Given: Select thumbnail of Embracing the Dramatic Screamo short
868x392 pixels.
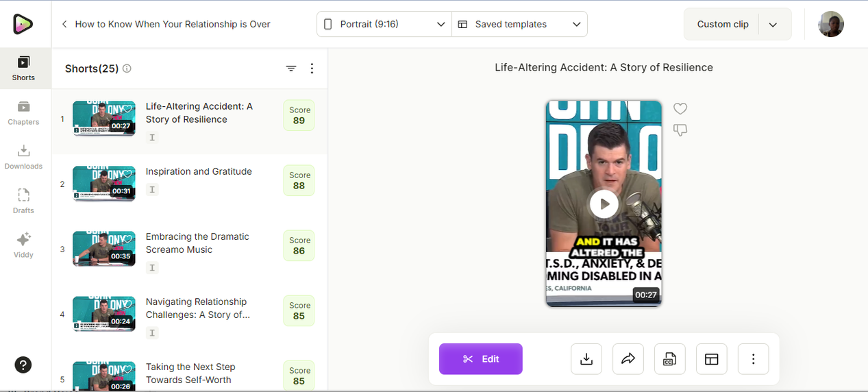Looking at the screenshot, I should (x=104, y=249).
